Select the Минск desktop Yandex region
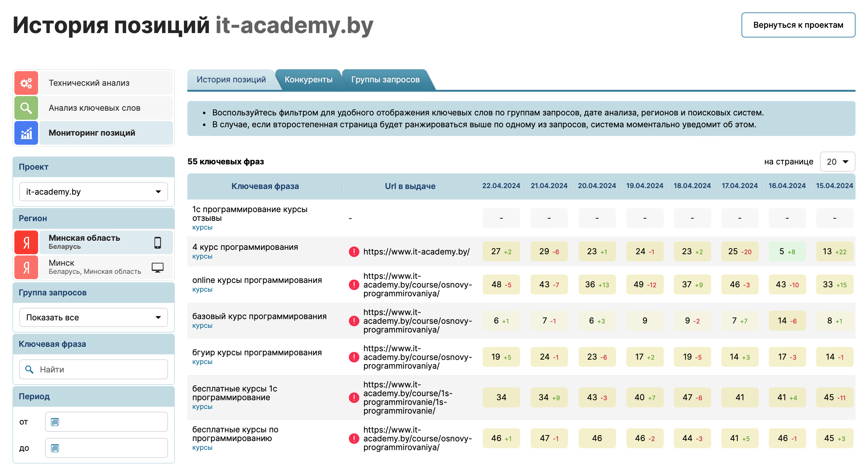 point(94,267)
